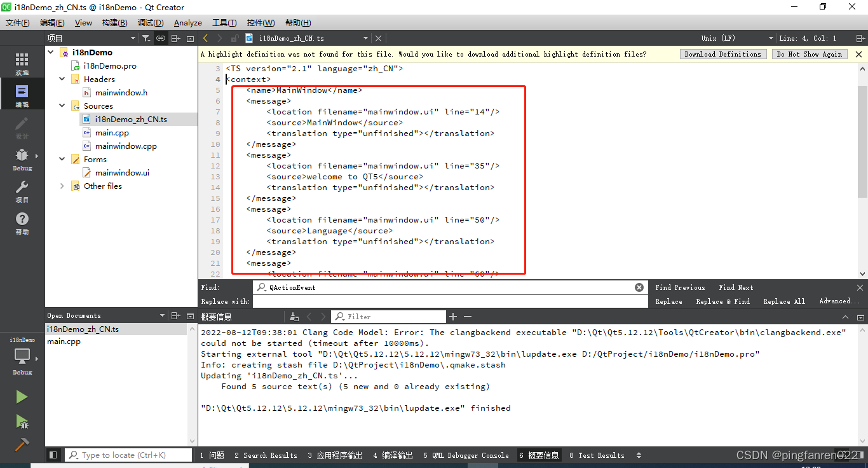This screenshot has width=868, height=468.
Task: Open the Analyze menu
Action: (188, 22)
